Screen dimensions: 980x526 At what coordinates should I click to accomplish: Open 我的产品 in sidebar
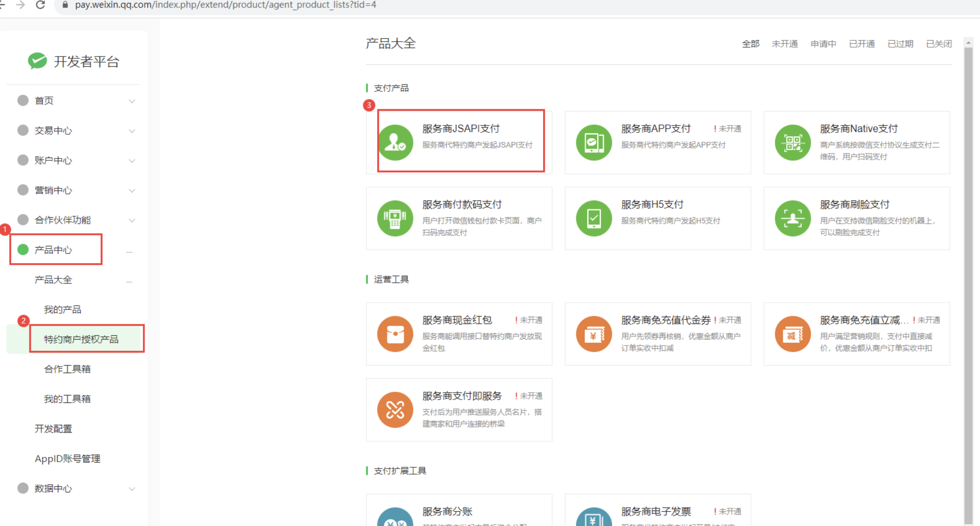tap(62, 309)
